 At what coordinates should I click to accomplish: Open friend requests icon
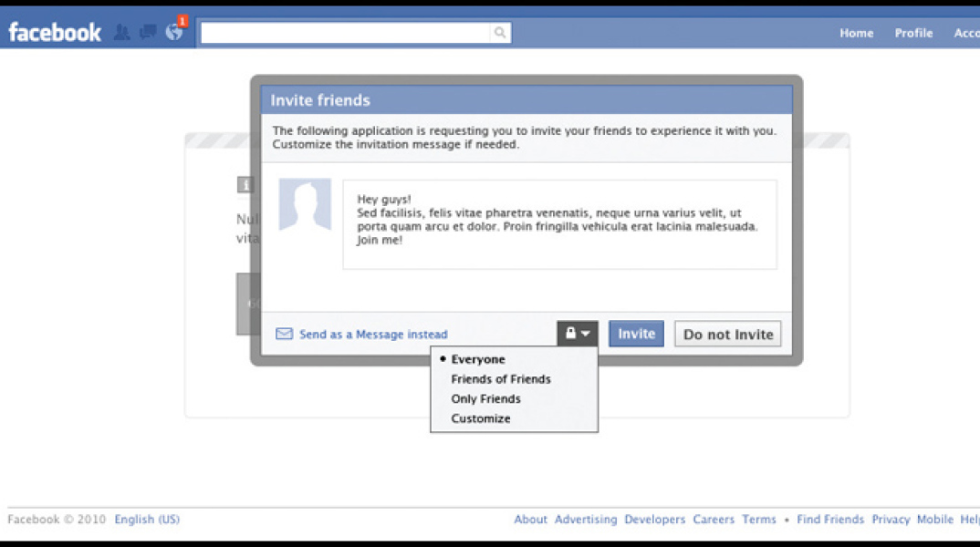(121, 33)
